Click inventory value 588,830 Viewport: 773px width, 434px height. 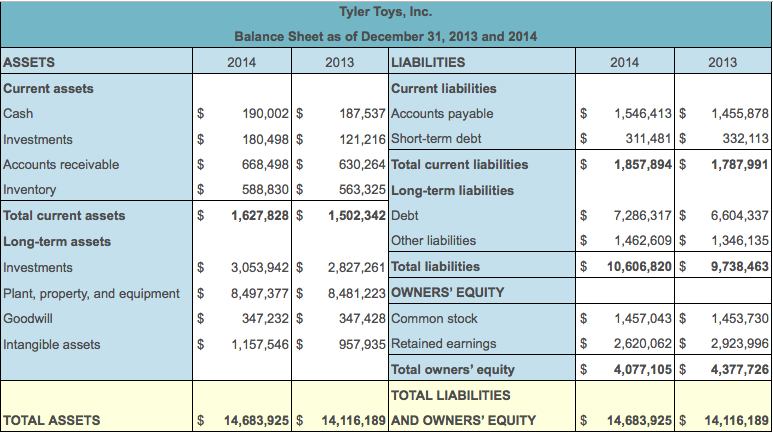click(x=265, y=189)
